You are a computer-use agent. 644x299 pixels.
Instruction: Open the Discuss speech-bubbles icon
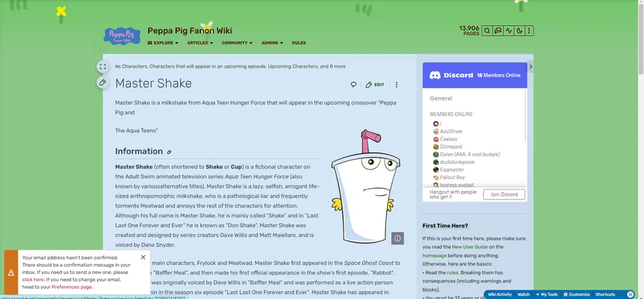tap(498, 31)
